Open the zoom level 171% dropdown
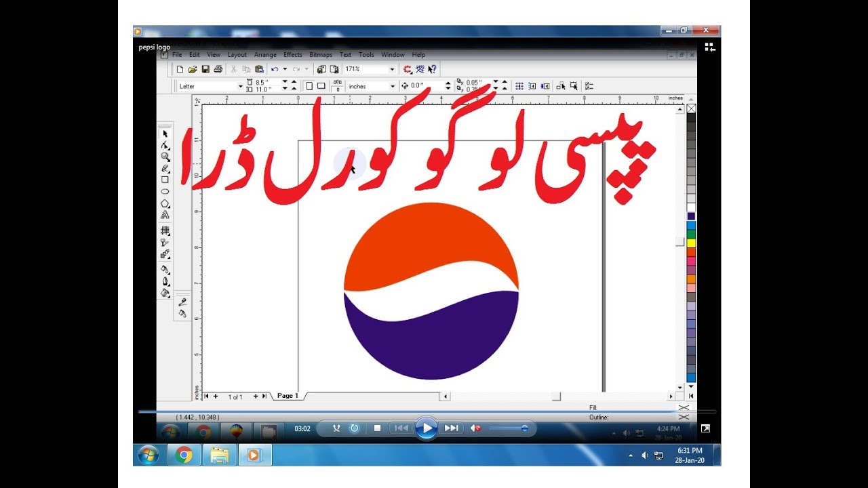 (392, 69)
